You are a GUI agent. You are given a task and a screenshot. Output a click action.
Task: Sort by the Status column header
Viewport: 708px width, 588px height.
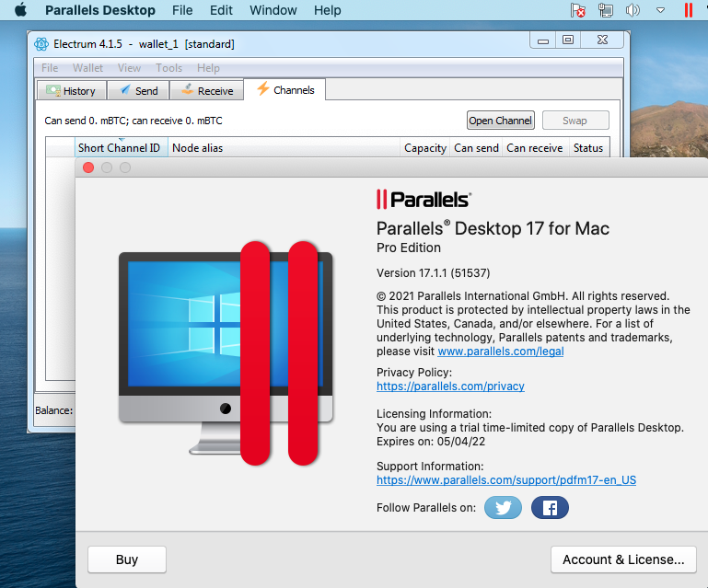(x=588, y=147)
